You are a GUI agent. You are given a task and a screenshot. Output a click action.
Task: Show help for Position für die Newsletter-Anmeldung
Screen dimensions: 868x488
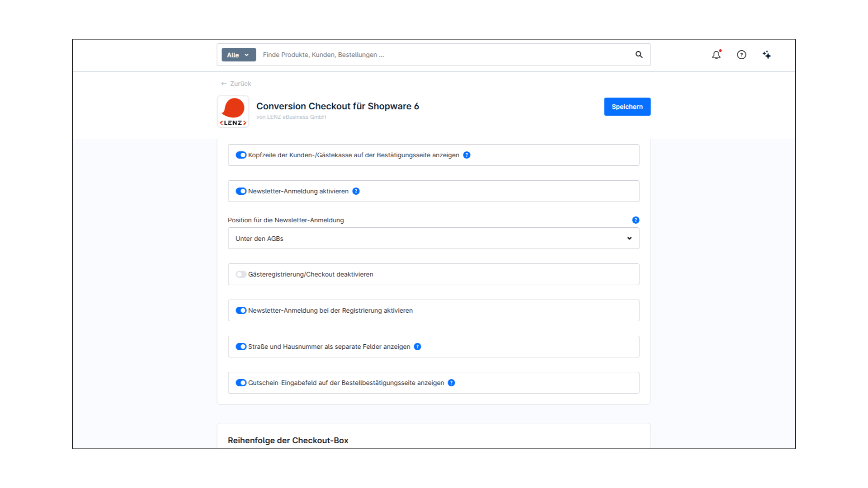pos(636,220)
